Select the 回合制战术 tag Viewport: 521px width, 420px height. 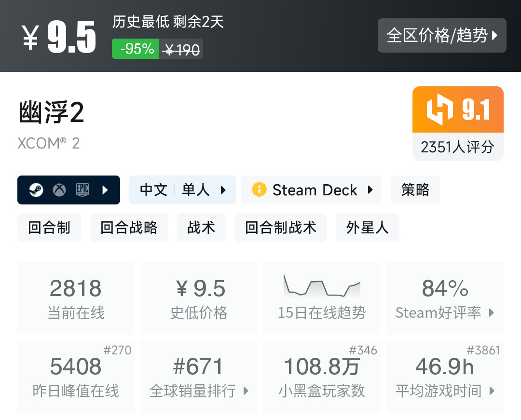281,228
